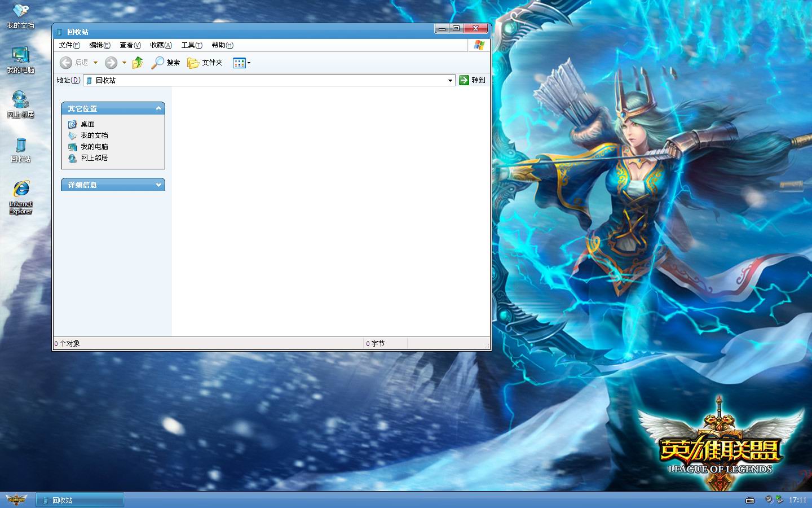Open forward history dropdown arrow

tap(124, 63)
